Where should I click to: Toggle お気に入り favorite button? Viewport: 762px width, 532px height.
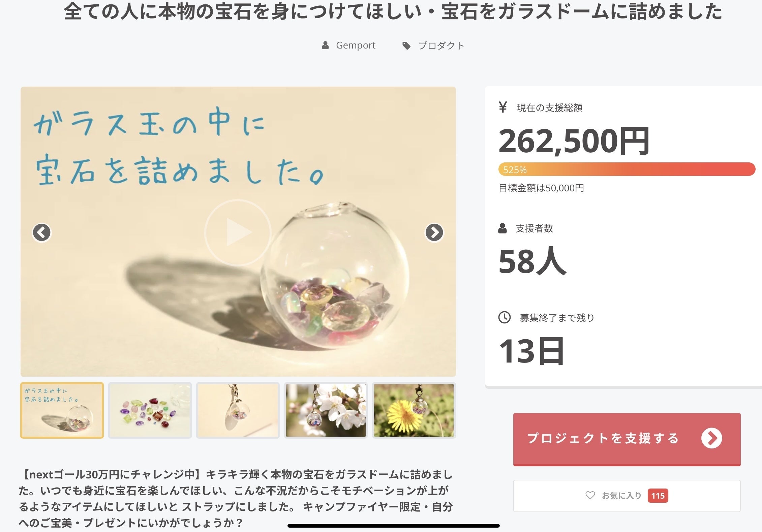point(627,496)
